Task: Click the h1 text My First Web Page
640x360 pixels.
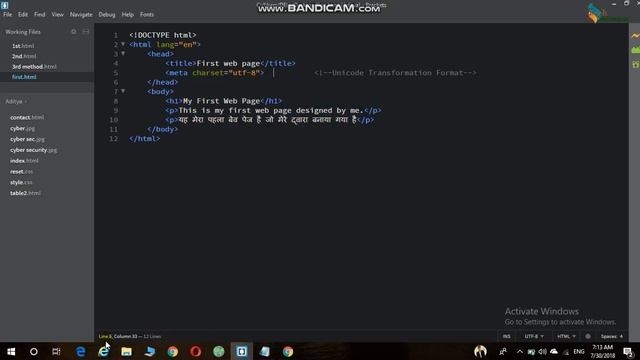Action: (x=221, y=101)
